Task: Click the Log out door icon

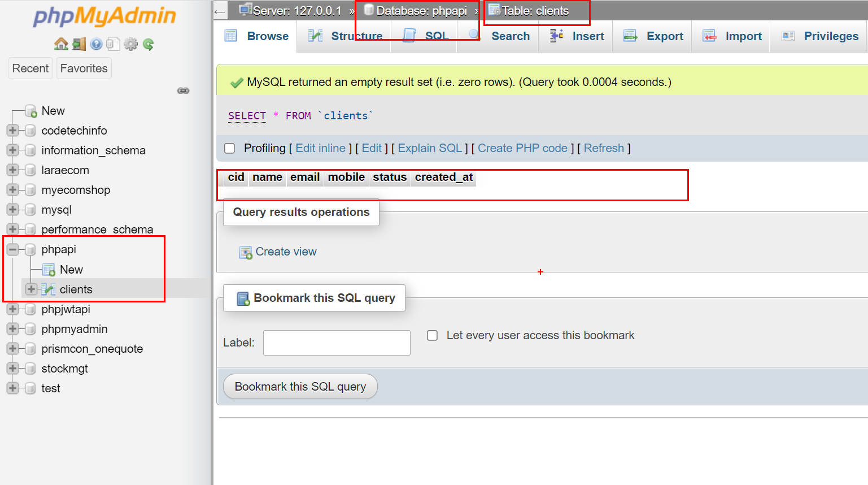Action: [x=79, y=44]
